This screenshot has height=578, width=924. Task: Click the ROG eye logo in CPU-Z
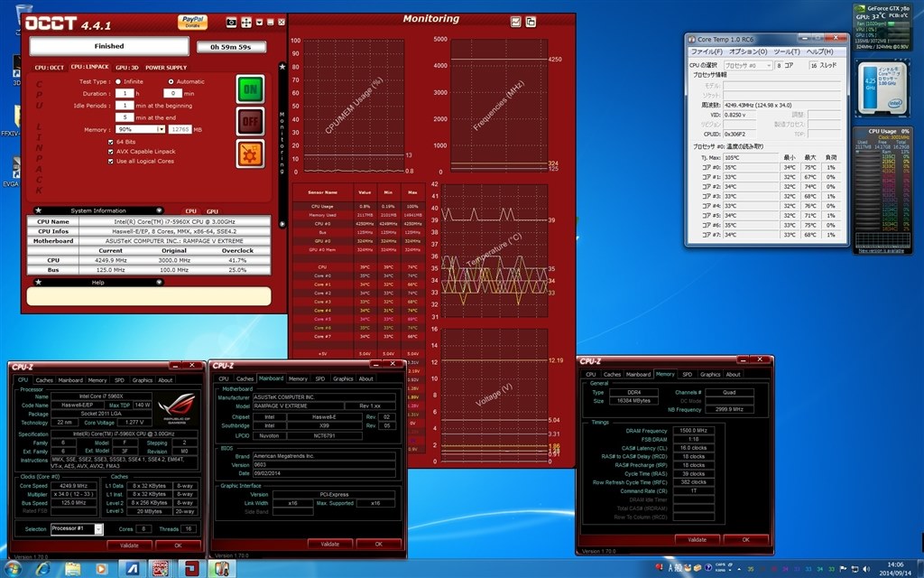[x=178, y=406]
